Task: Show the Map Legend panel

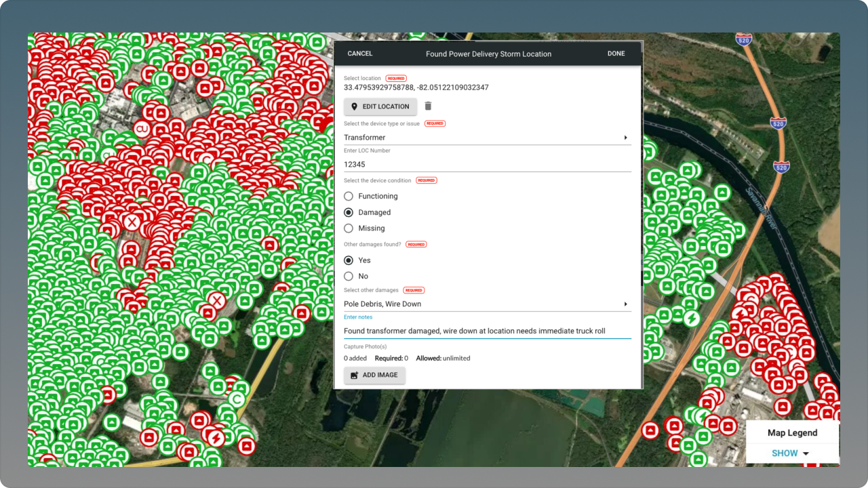Action: [785, 453]
